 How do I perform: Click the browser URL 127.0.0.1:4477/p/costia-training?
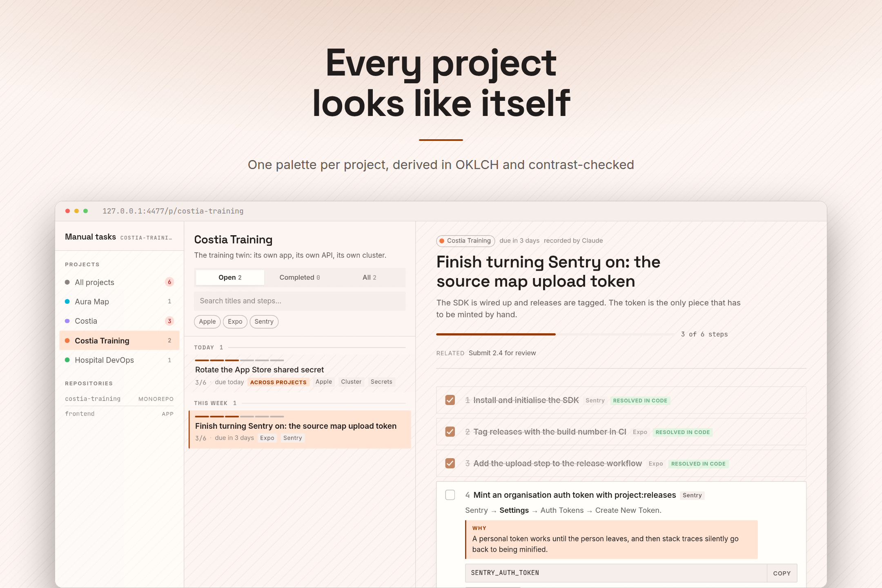173,211
